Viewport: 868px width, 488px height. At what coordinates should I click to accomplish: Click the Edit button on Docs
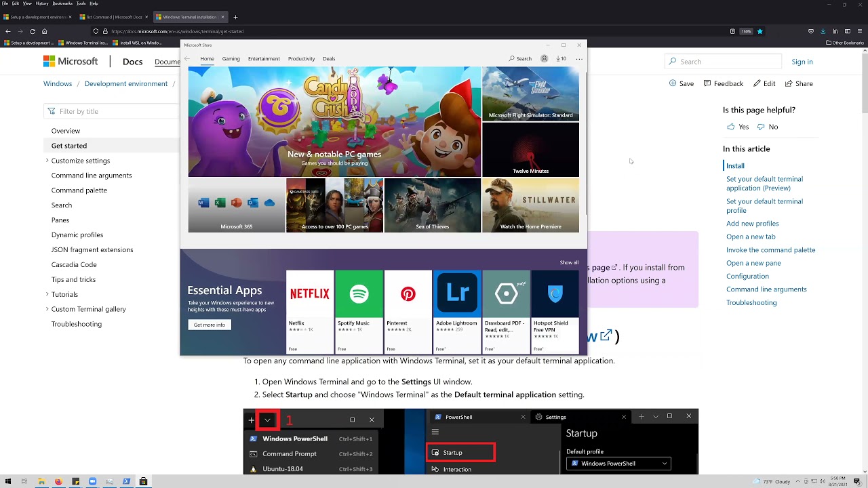point(764,83)
